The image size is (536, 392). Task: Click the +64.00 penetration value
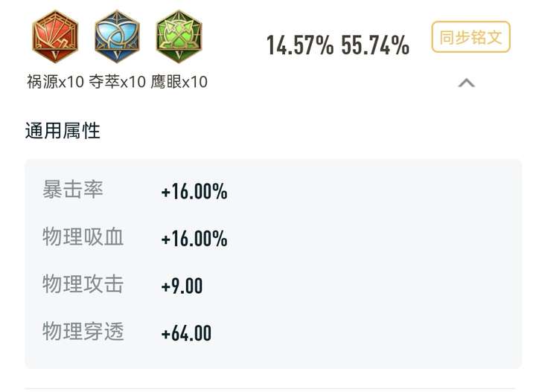pyautogui.click(x=186, y=333)
